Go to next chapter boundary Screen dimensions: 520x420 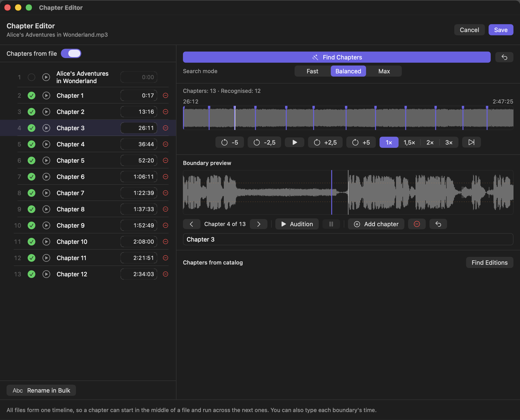259,224
